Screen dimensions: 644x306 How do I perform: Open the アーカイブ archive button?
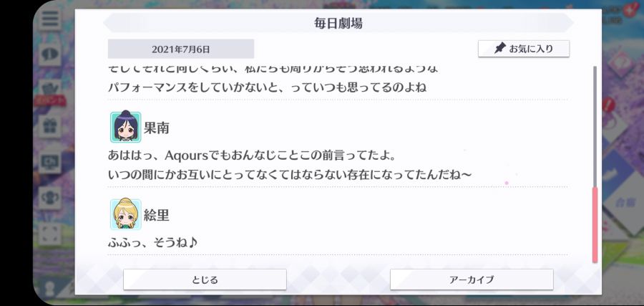472,279
